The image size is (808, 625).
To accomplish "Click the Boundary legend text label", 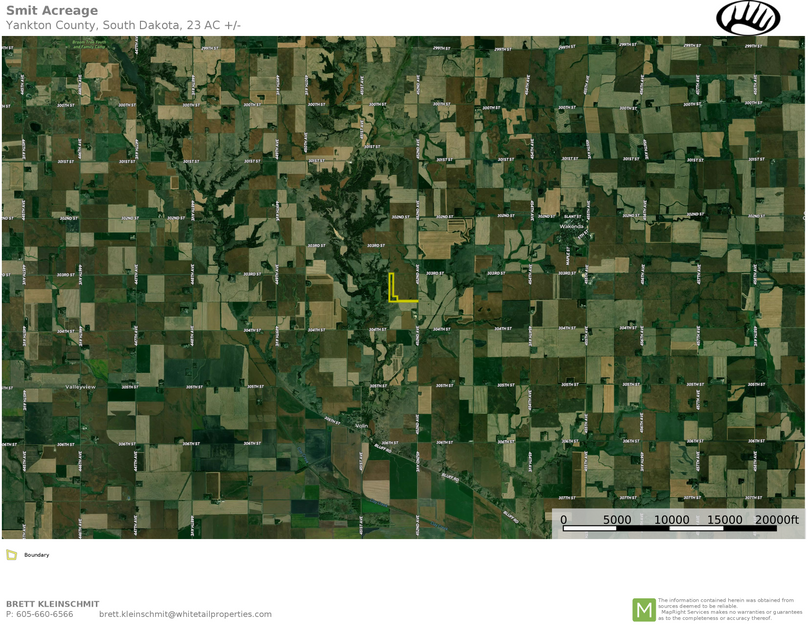I will coord(37,555).
